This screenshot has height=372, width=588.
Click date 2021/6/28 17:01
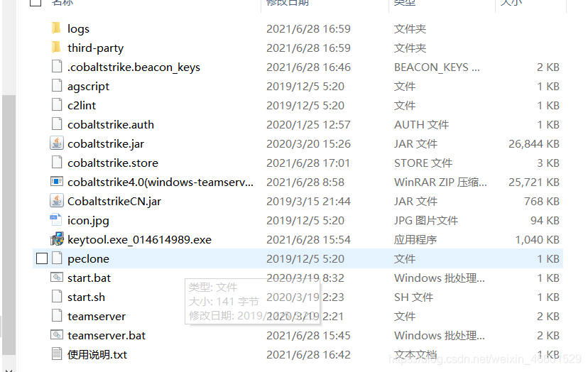click(308, 163)
